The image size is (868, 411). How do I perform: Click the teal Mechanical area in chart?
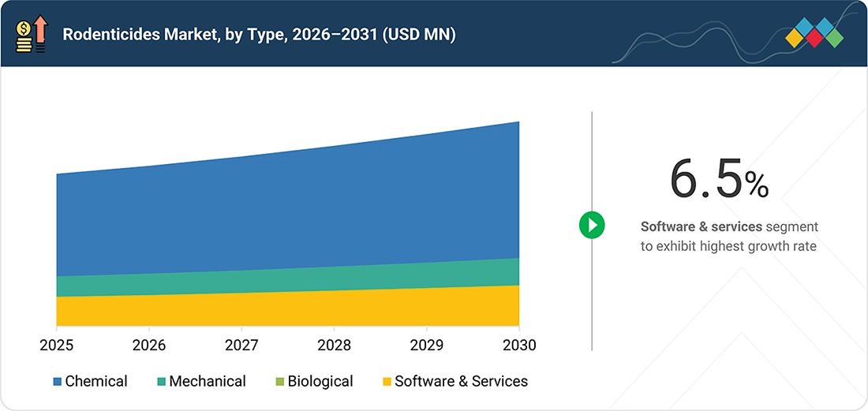tap(288, 279)
